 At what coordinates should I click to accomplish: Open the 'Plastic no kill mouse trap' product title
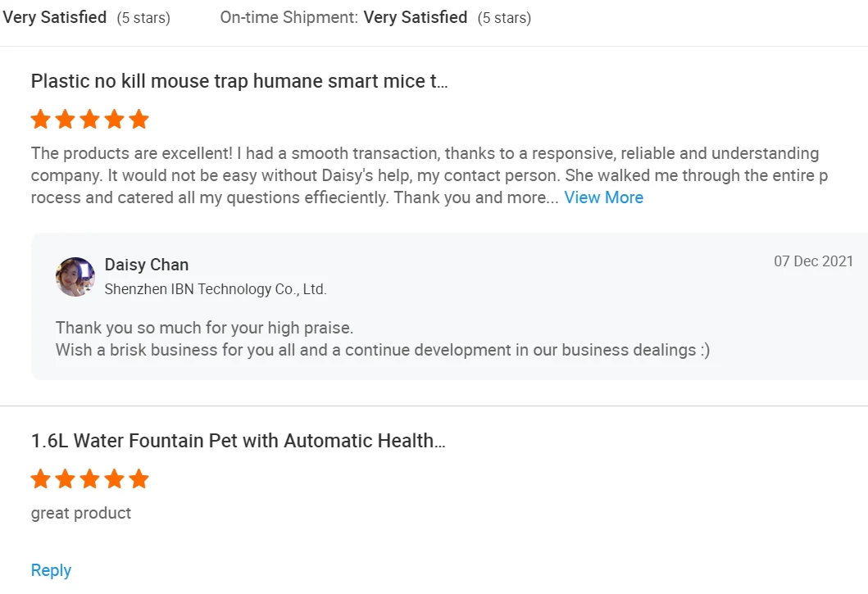click(239, 81)
